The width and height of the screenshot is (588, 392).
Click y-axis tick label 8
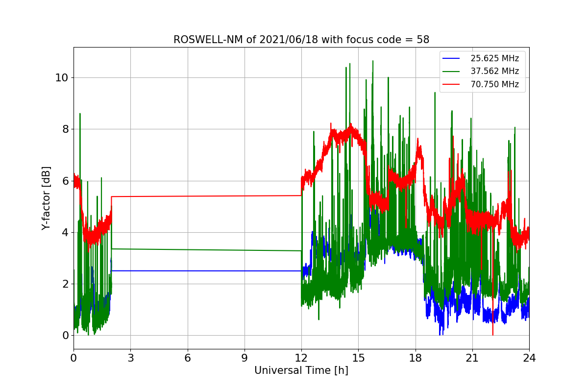tap(65, 129)
